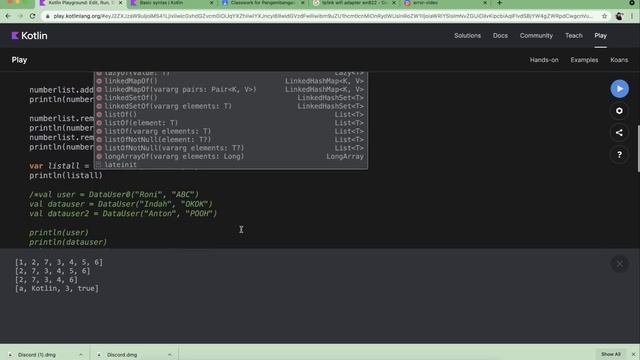Open Discord (1).dmg download item
This screenshot has height=360, width=640.
37,355
